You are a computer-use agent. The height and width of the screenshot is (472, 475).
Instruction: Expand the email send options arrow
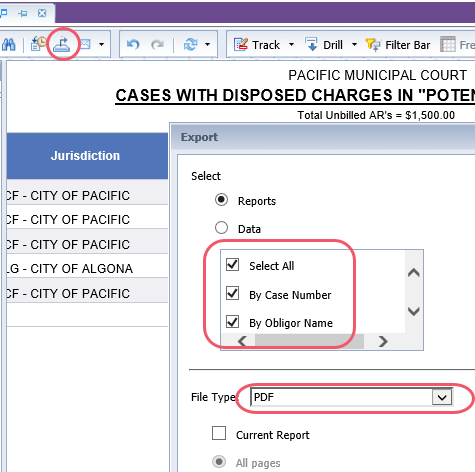101,44
